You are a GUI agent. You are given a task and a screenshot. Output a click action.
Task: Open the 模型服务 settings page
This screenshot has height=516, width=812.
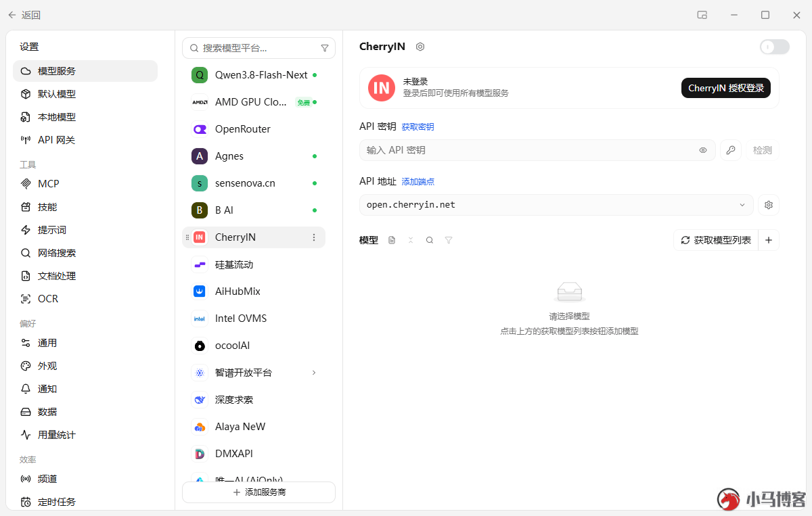[x=85, y=71]
